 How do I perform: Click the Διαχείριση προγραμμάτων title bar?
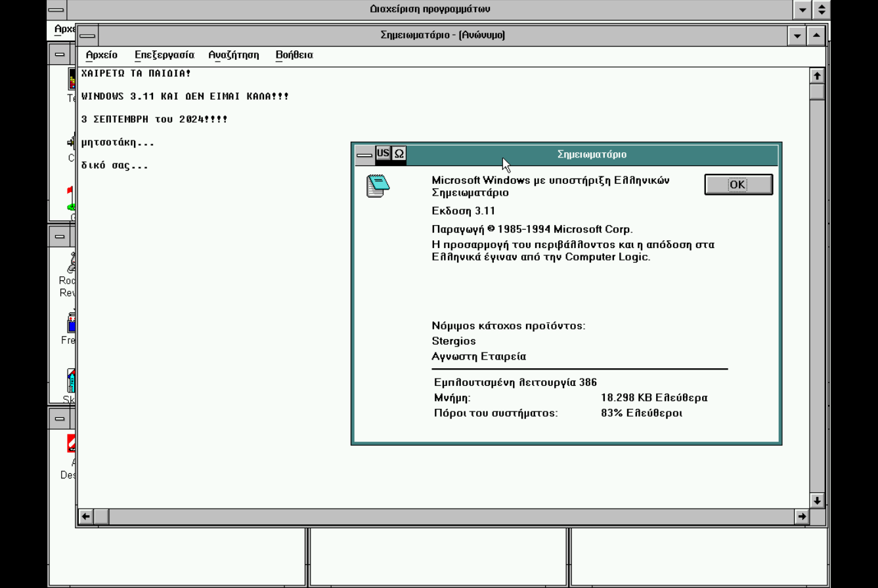430,9
